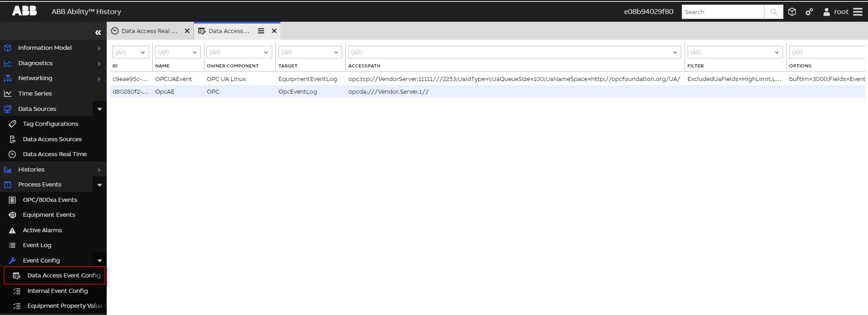
Task: Click the Equipment Property Value checklist icon
Action: 17,306
